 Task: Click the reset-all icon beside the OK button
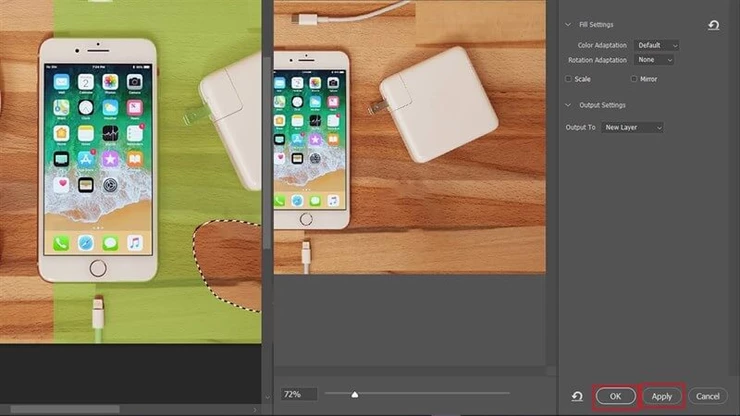(x=578, y=397)
